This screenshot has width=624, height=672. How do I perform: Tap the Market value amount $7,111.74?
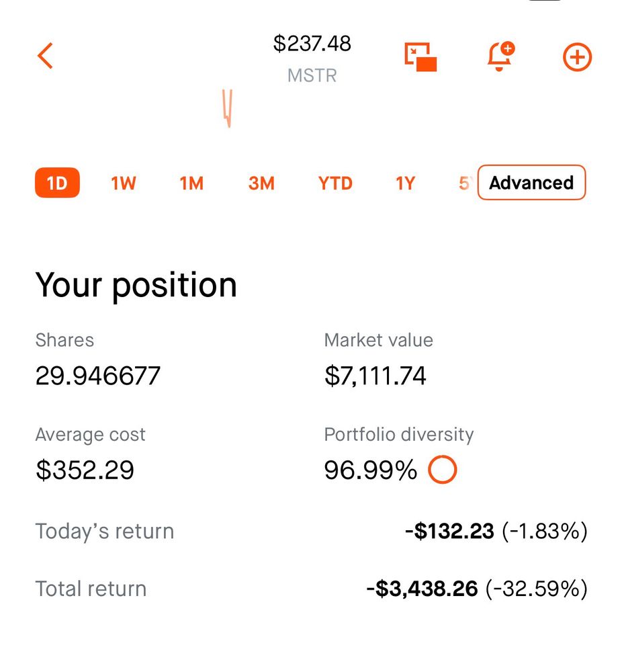point(375,376)
